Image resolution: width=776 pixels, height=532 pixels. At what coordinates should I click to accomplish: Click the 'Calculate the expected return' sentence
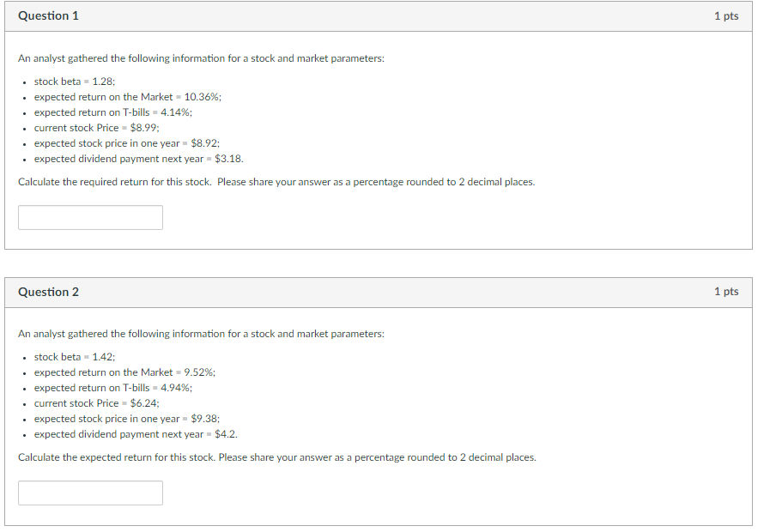276,457
